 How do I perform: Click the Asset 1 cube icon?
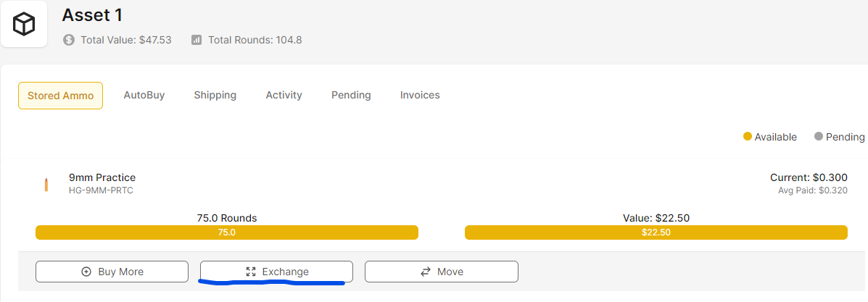[x=24, y=24]
